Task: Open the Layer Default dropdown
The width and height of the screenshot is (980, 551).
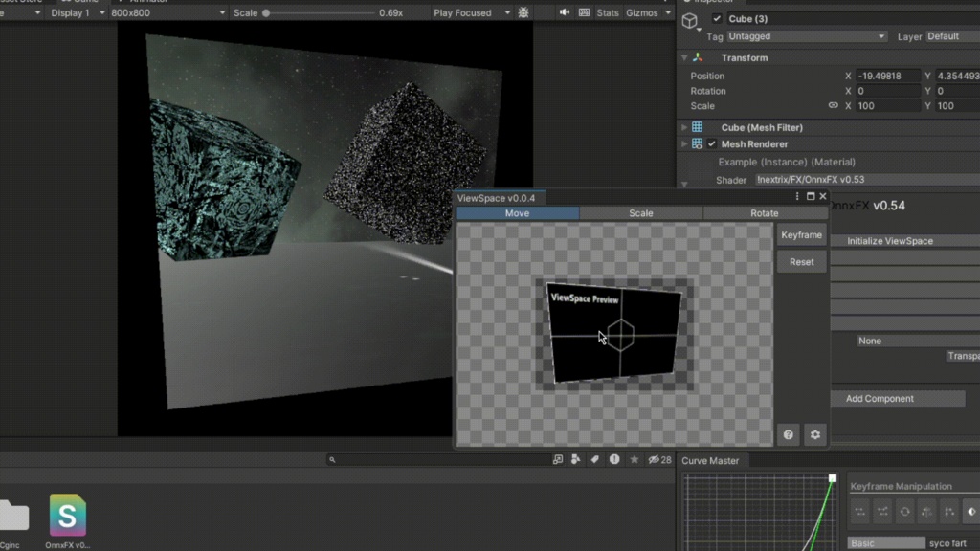Action: point(951,36)
